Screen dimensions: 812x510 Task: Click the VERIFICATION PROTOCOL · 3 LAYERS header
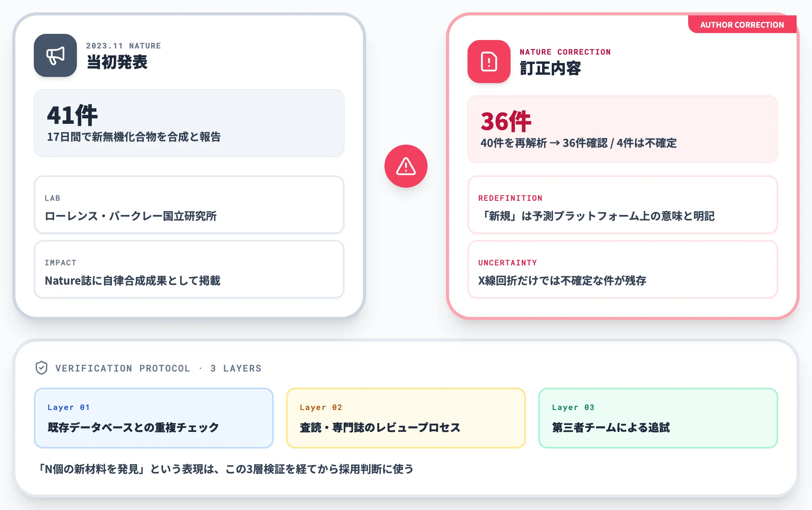[x=158, y=368]
